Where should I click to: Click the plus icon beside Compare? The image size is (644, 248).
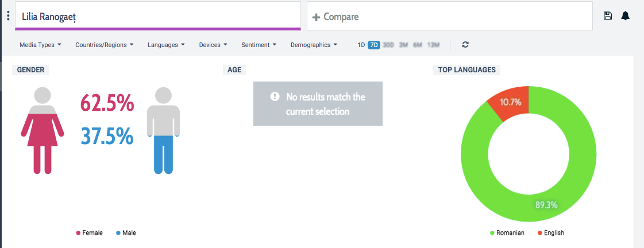tap(316, 17)
